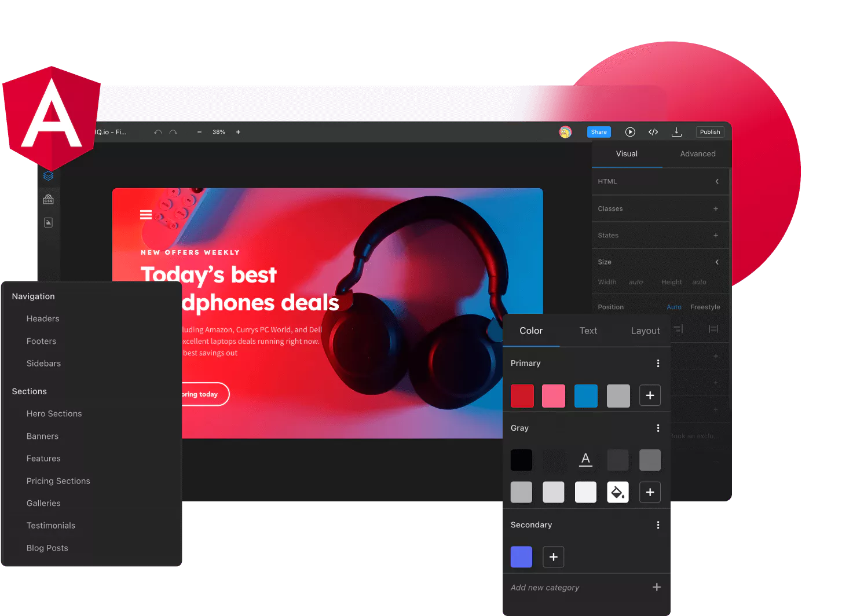Open the code export icon
The height and width of the screenshot is (616, 842).
click(653, 131)
